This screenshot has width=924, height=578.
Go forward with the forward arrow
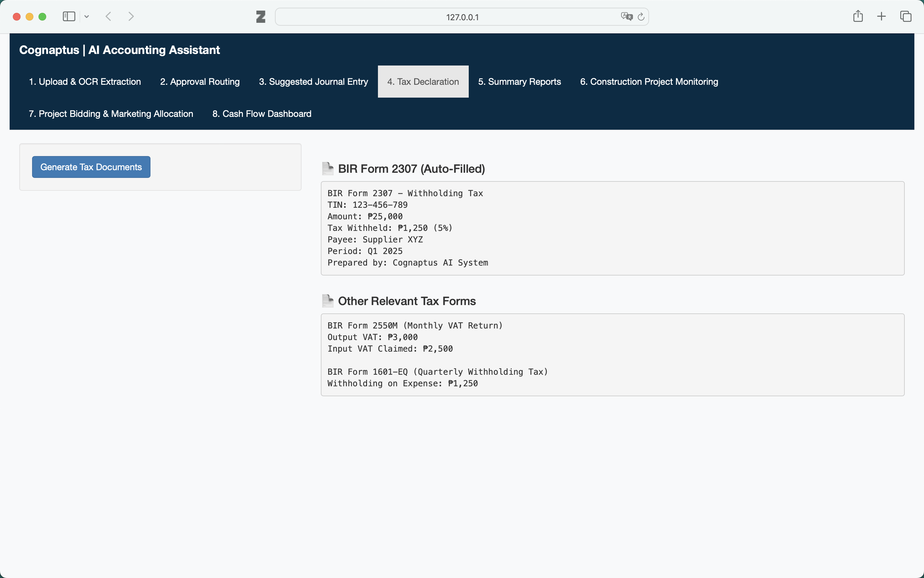tap(131, 16)
